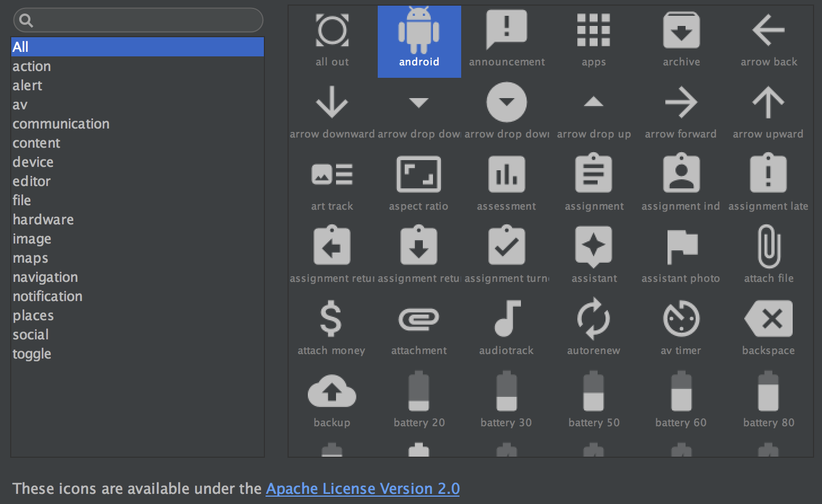Image resolution: width=822 pixels, height=504 pixels.
Task: Select the communication category
Action: 61,123
